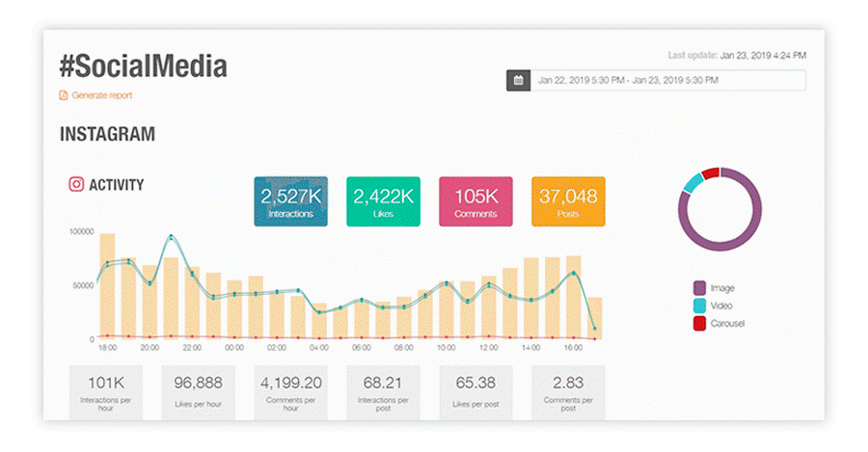Toggle the purple Image legend swatch
Screen dimensions: 868x452
(699, 288)
